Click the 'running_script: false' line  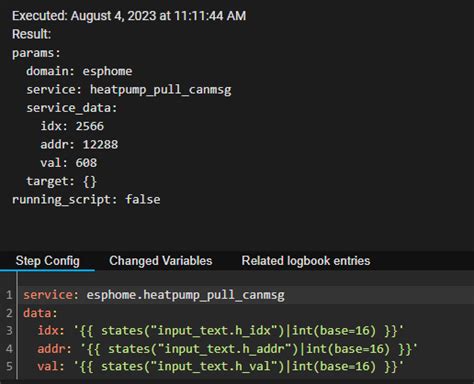(x=86, y=200)
